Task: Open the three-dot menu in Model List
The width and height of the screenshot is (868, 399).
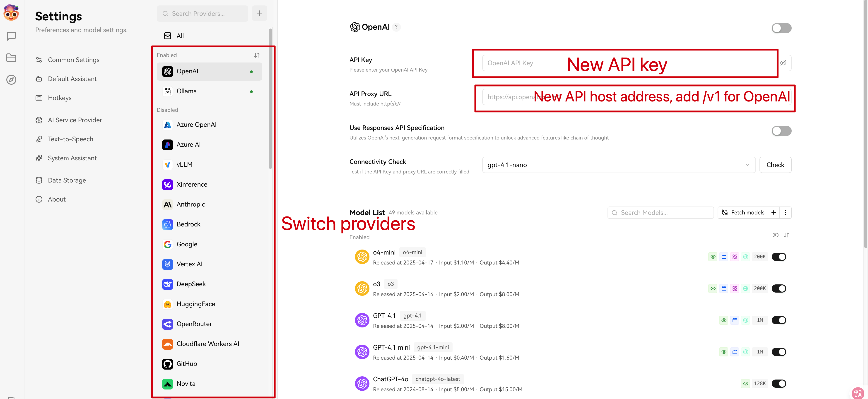Action: (786, 213)
